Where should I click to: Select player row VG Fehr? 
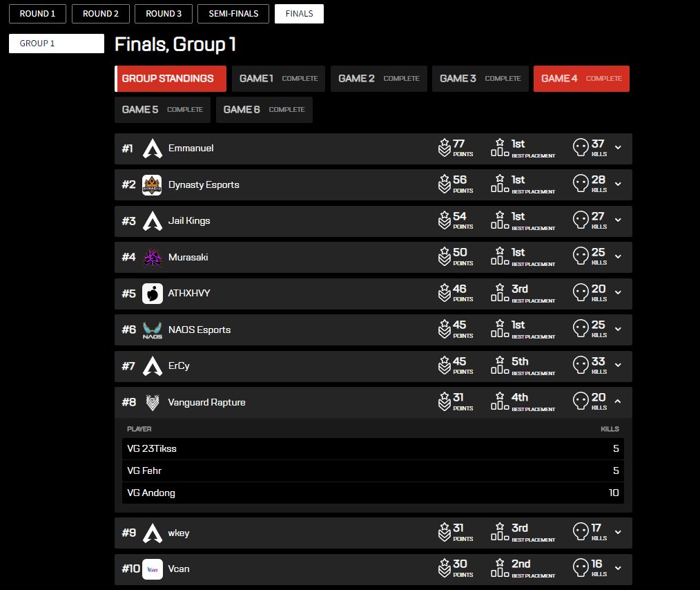[373, 470]
